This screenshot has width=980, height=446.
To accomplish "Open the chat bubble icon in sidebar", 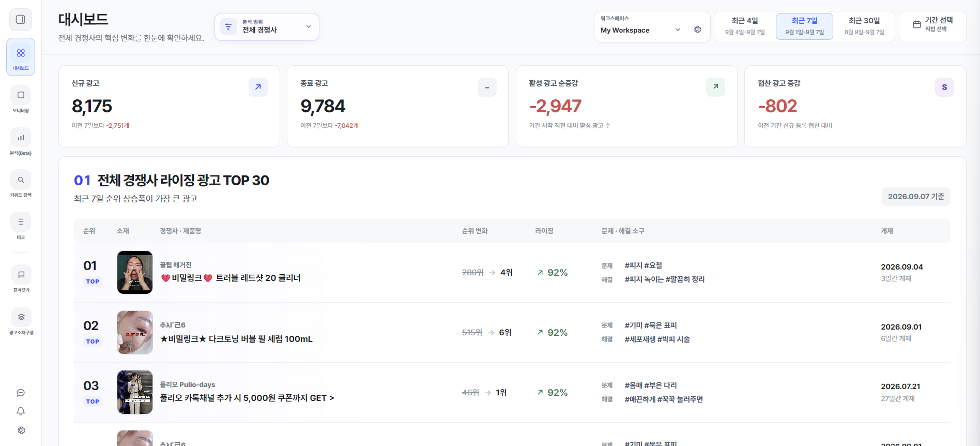I will coord(21,393).
